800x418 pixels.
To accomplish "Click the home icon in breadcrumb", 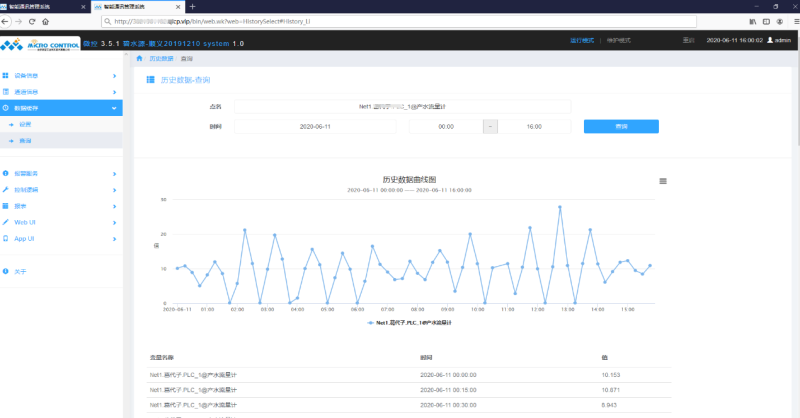I will [x=139, y=59].
